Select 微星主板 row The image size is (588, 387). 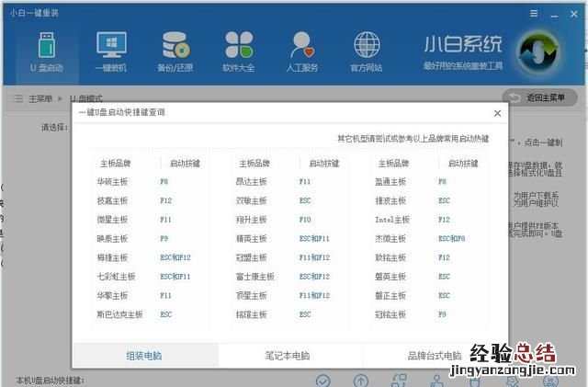112,220
